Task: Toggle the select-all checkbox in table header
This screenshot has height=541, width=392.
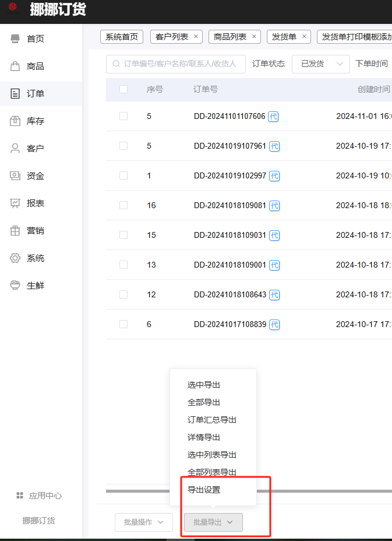Action: tap(123, 89)
